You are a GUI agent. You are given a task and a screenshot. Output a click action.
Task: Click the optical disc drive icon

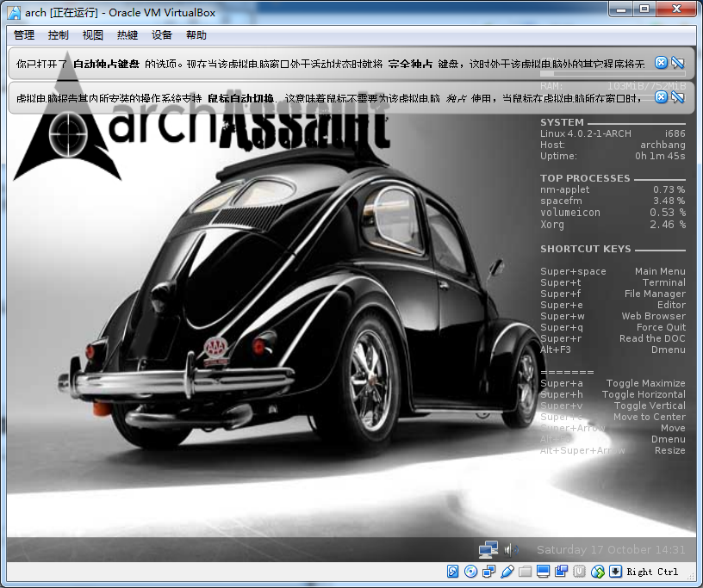470,572
